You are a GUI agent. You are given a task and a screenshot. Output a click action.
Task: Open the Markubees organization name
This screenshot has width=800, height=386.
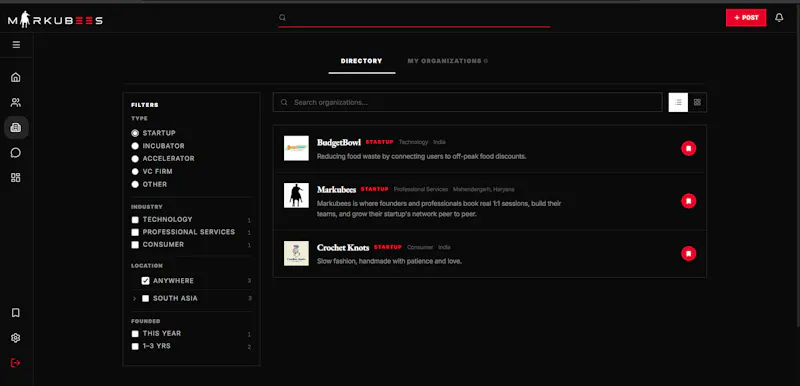tap(336, 190)
